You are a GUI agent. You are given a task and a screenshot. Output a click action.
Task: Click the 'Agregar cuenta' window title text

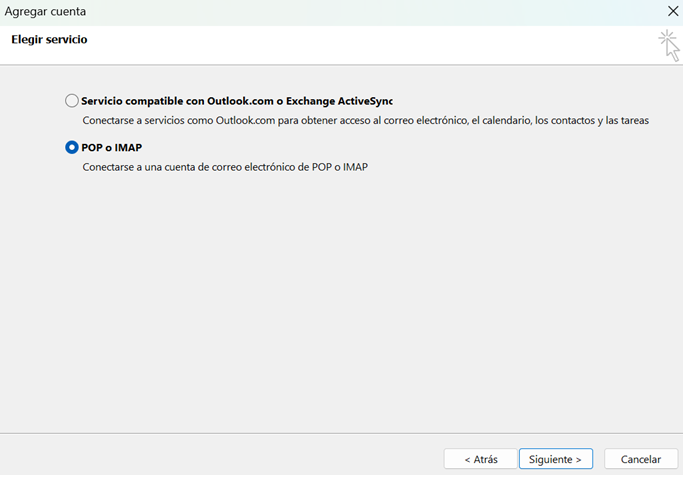click(x=45, y=11)
